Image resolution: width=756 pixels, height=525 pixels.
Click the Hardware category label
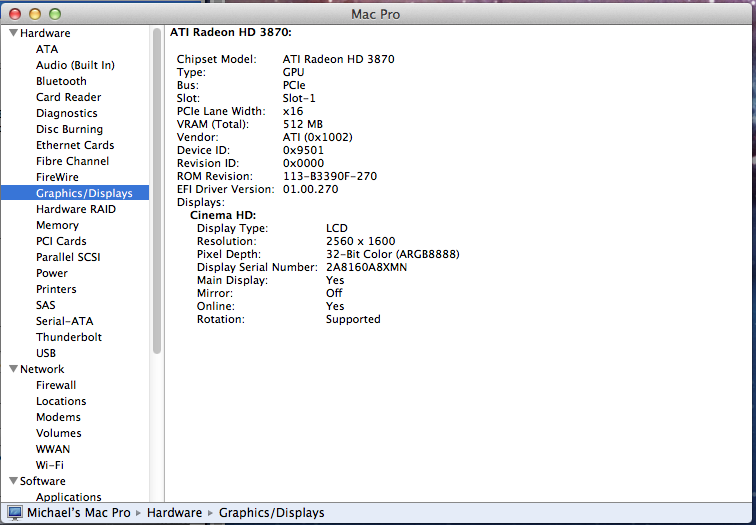(45, 33)
